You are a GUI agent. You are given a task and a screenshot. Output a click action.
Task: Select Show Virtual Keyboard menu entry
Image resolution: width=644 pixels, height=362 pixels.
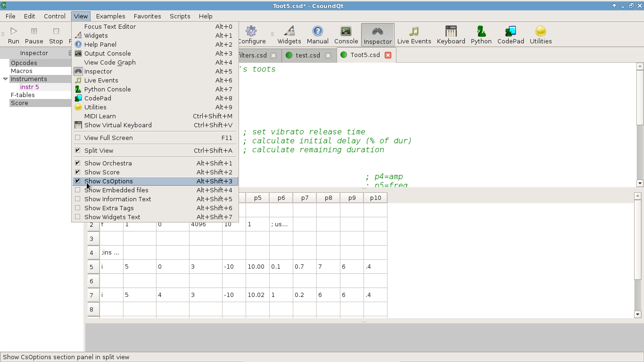click(155, 125)
